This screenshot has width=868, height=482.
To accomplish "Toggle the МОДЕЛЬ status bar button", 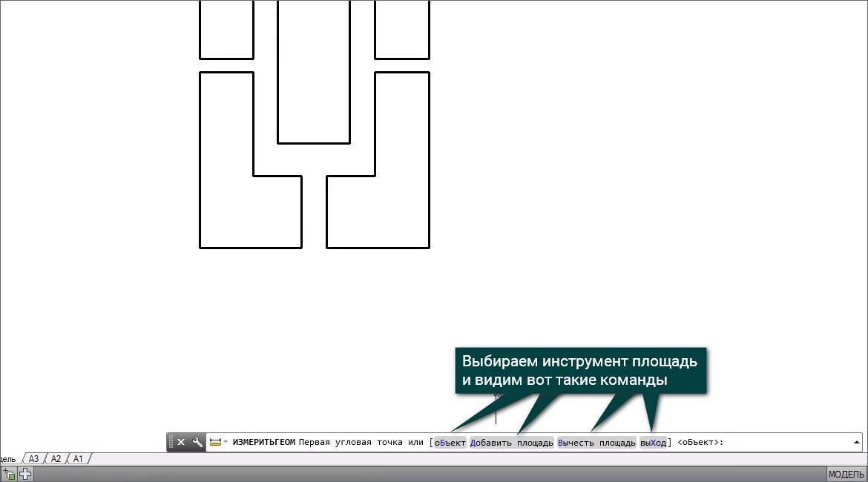I will tap(846, 475).
